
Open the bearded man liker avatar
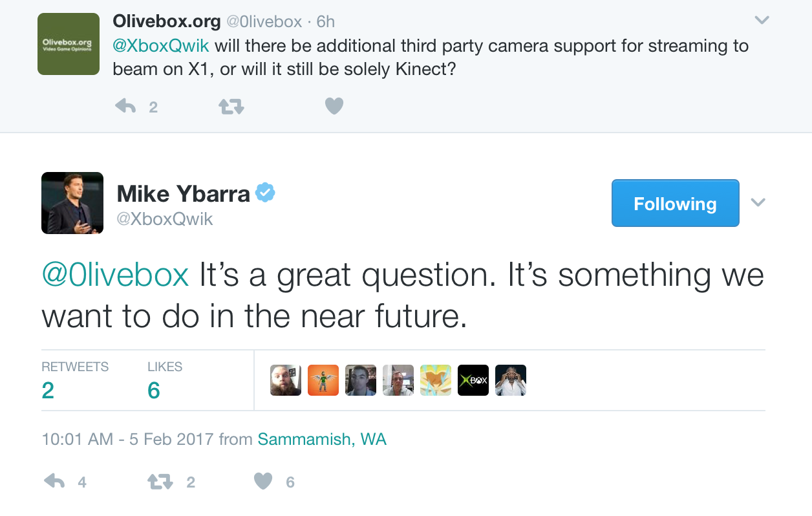pos(286,380)
